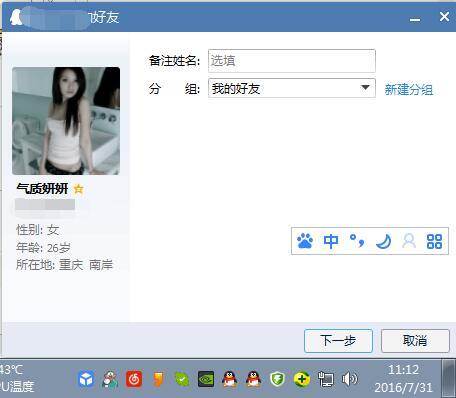Click the 43℃ CPU temperature readout
The image size is (456, 398).
[17, 378]
